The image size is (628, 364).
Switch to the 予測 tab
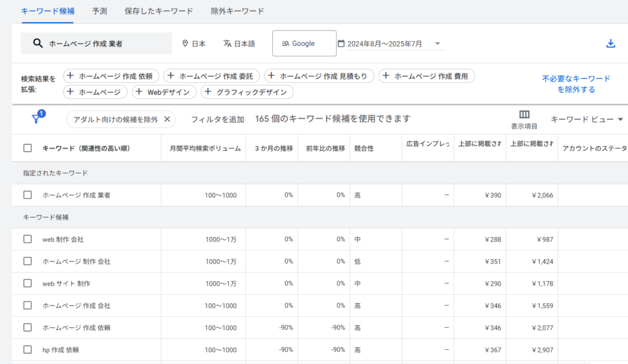pos(99,11)
